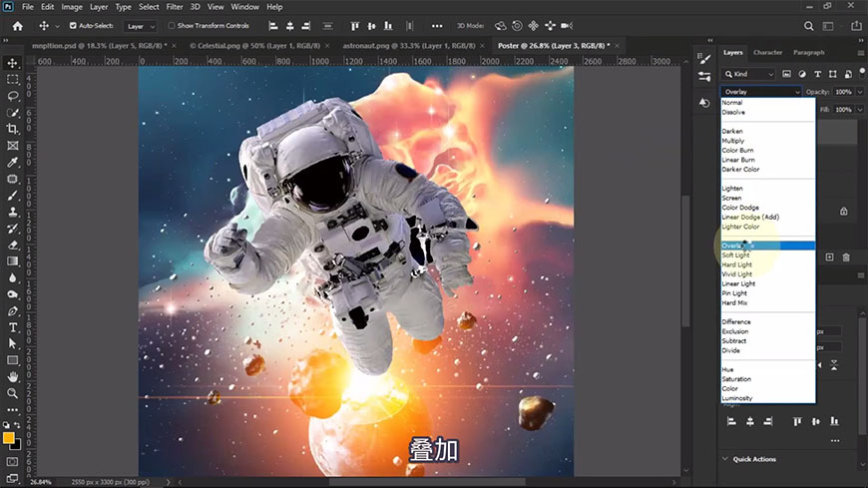Click the canvas vertical scrollbar
Image resolution: width=868 pixels, height=488 pixels.
pos(685,260)
